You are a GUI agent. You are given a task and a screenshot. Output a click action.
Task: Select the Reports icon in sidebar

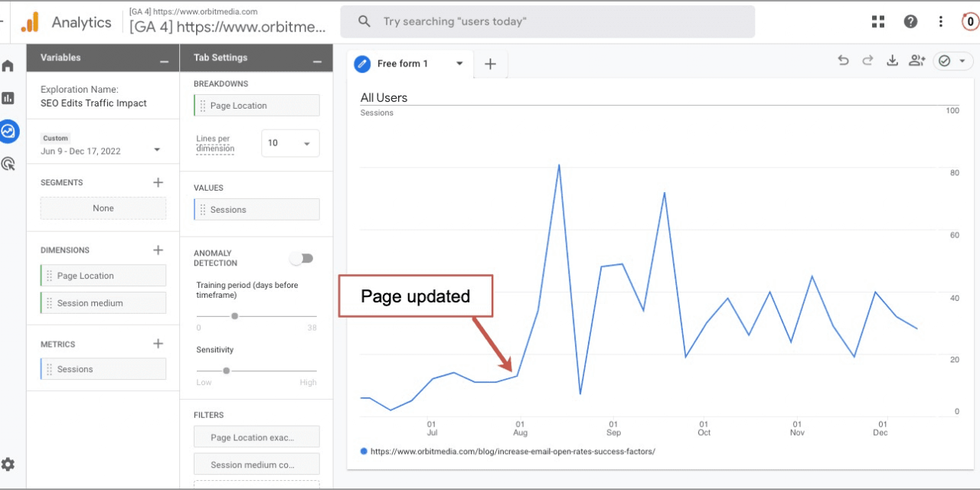8,98
